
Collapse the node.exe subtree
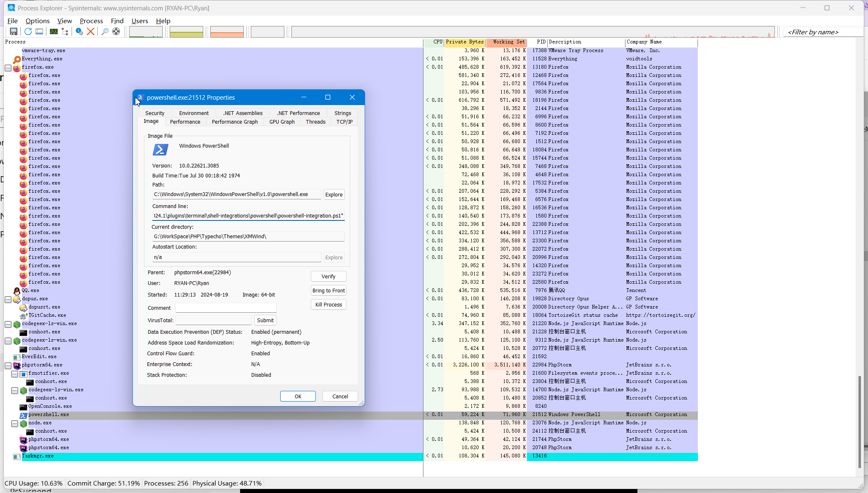(14, 423)
